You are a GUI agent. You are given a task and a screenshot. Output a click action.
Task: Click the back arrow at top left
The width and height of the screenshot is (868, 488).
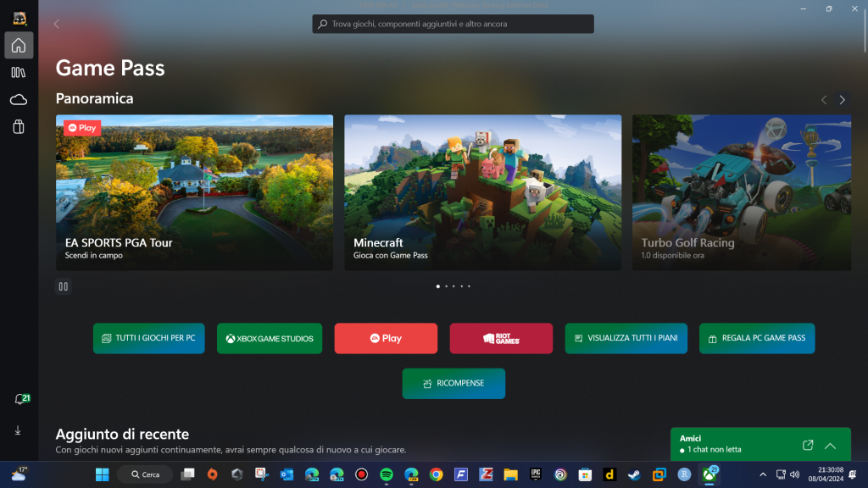click(x=57, y=24)
